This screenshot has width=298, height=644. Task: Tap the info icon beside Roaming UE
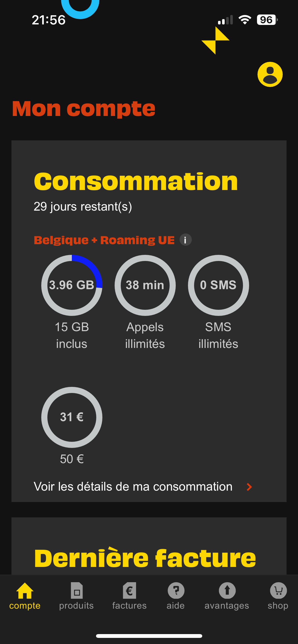[185, 240]
